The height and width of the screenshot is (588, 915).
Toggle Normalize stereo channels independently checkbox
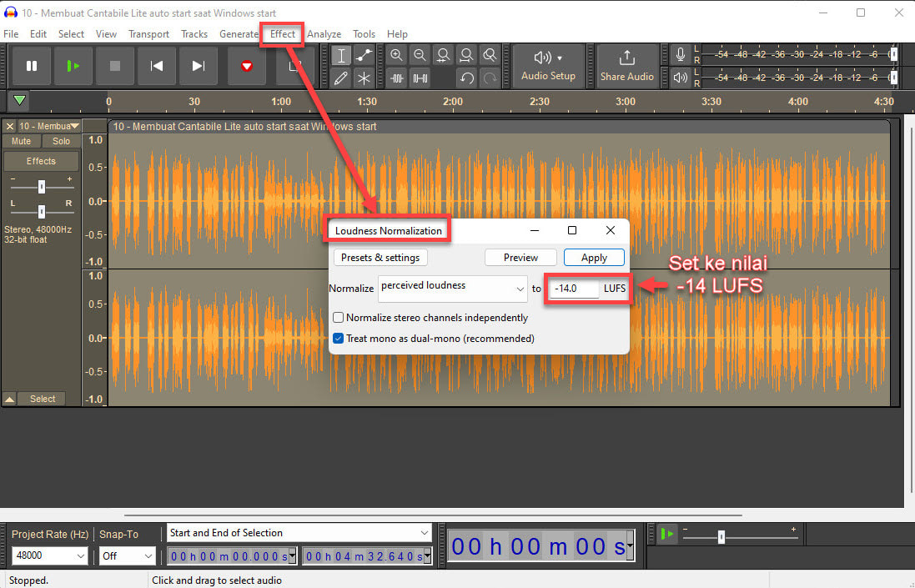point(338,318)
